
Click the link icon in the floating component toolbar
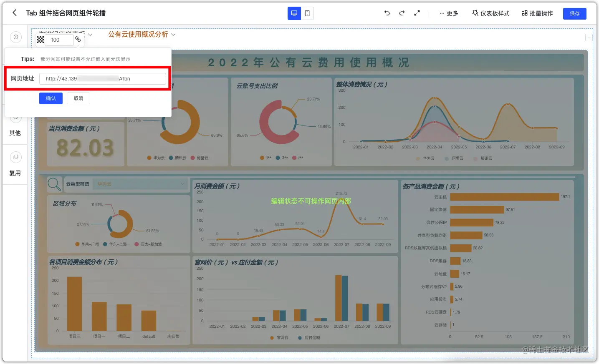point(78,40)
